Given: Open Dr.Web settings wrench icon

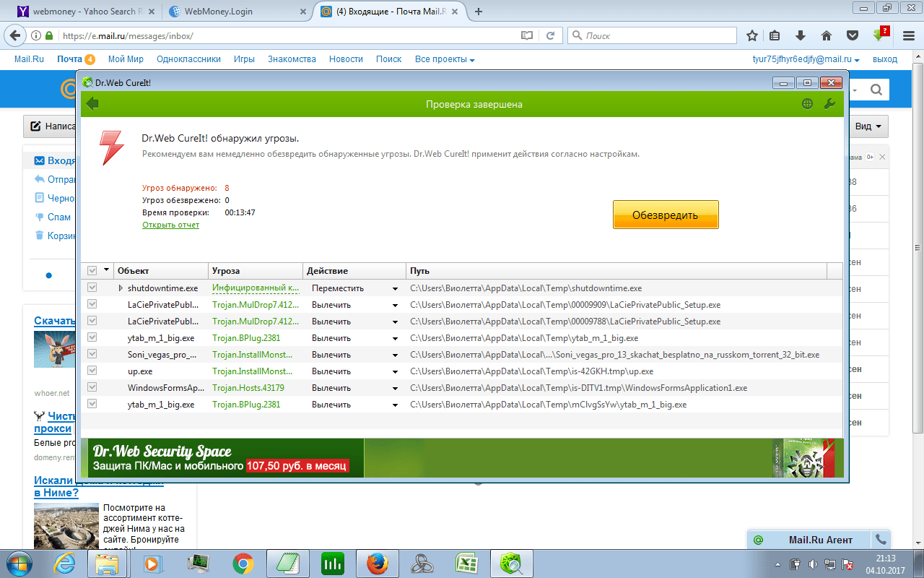Looking at the screenshot, I should [x=829, y=104].
